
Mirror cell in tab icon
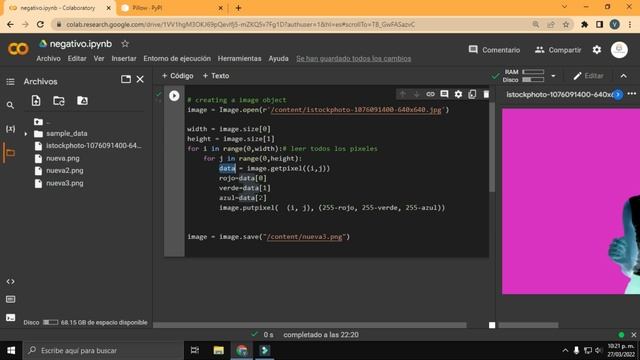(x=472, y=94)
